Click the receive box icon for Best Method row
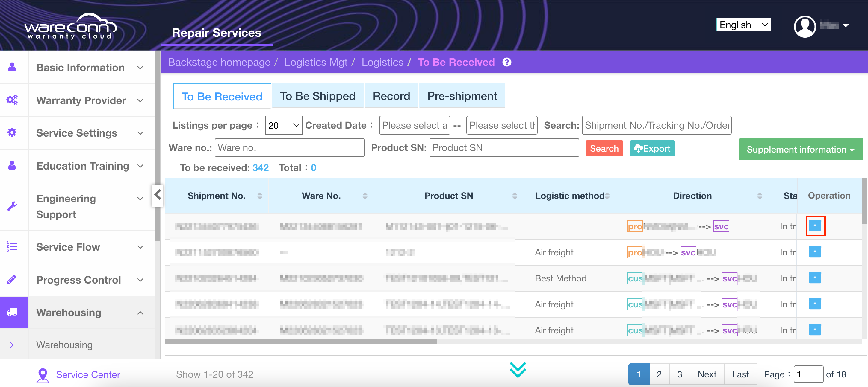 (x=815, y=278)
